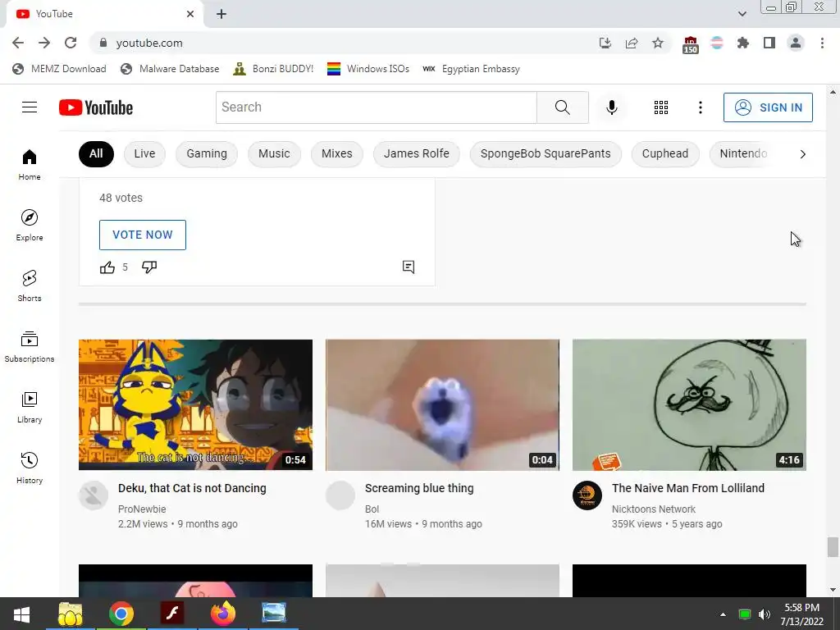Select the All filter chip

tap(96, 153)
